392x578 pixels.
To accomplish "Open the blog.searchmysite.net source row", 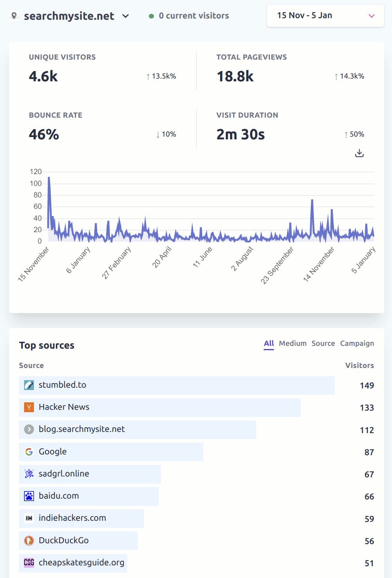I will point(196,430).
